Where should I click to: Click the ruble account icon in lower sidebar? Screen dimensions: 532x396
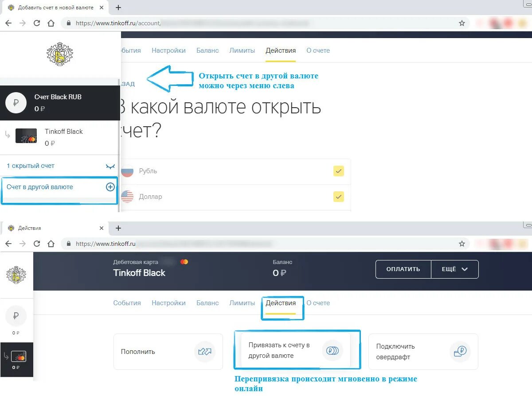[x=16, y=316]
